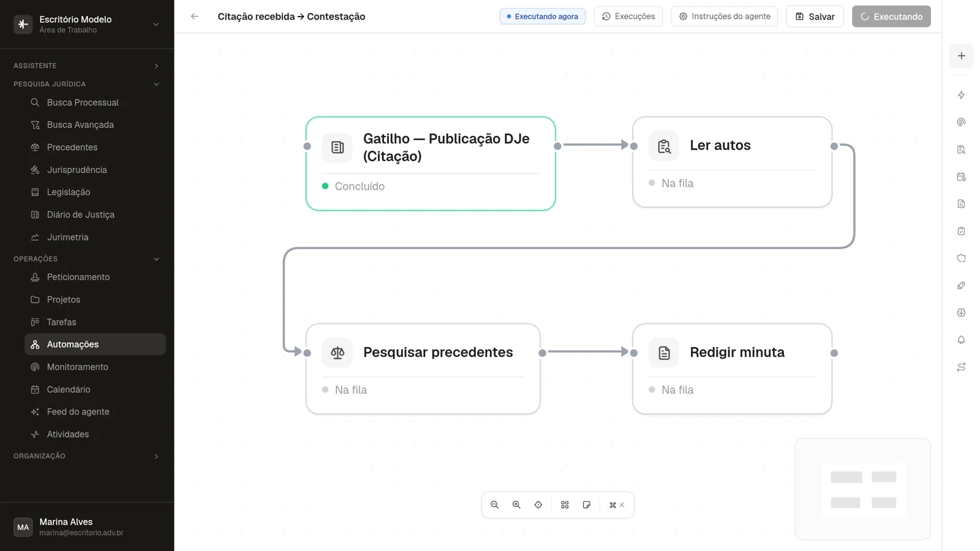Zoom out the canvas

495,505
